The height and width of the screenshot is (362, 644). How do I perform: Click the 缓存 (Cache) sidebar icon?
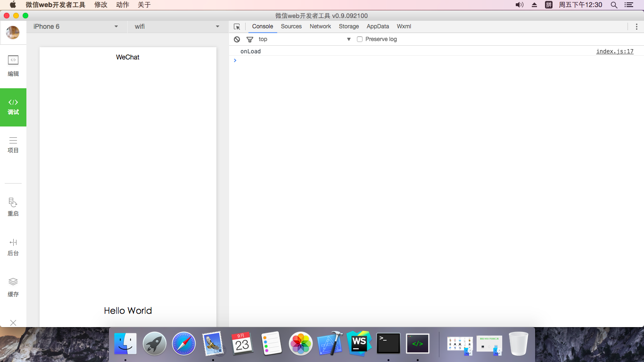[x=13, y=287]
